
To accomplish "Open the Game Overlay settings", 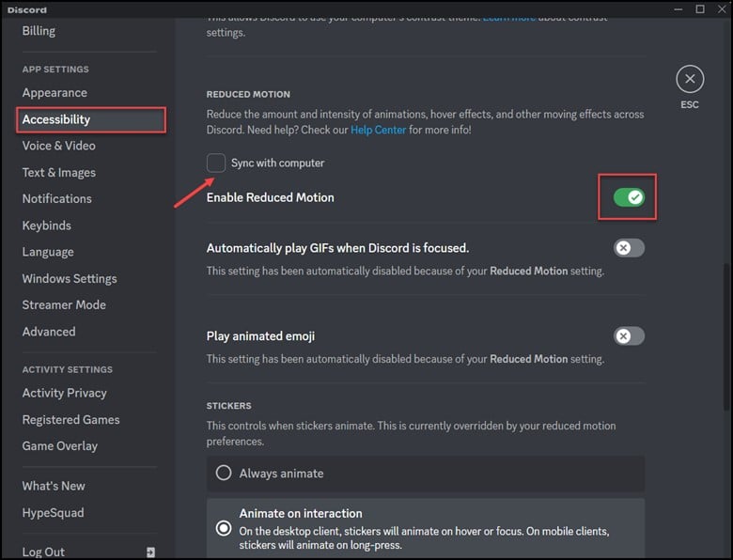I will coord(59,446).
